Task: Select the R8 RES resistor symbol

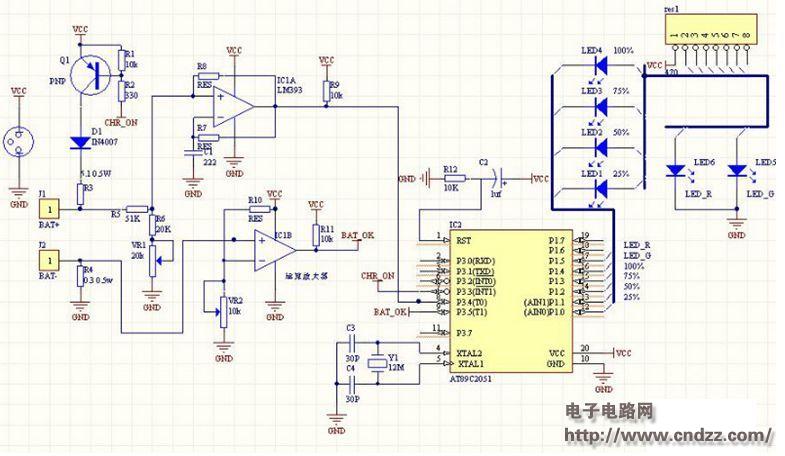Action: tap(208, 76)
